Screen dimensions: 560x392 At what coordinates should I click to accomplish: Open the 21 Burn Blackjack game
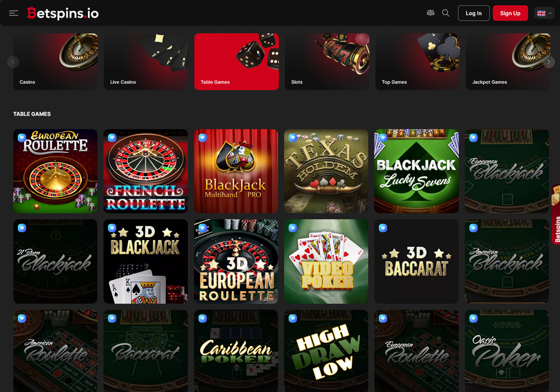(x=55, y=262)
